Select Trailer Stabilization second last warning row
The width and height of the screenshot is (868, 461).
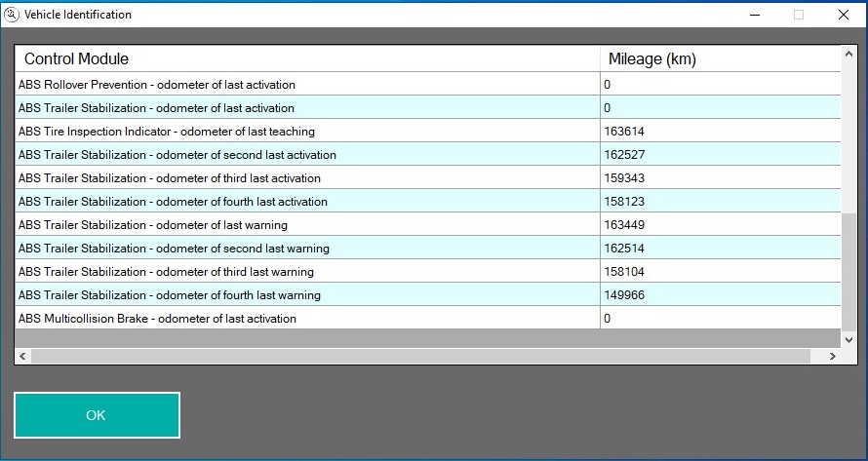click(428, 248)
